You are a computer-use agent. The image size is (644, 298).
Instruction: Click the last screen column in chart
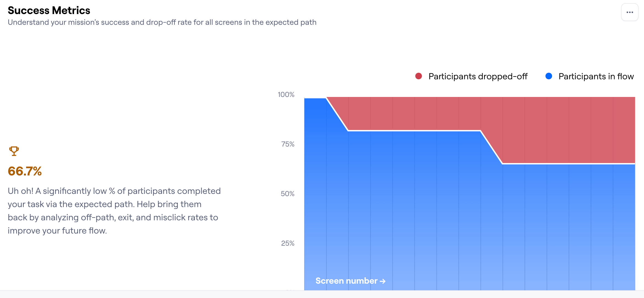pos(624,220)
